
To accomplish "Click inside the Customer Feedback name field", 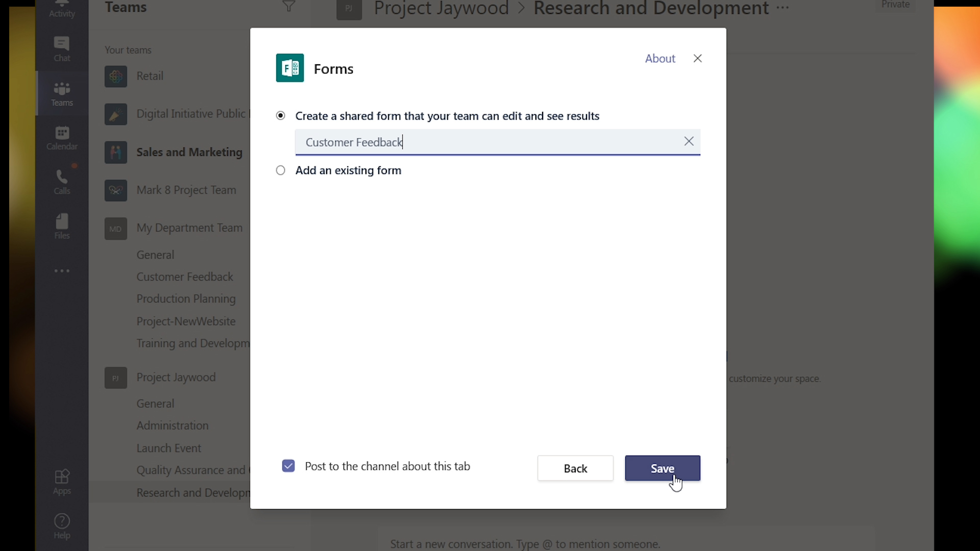I will 490,142.
